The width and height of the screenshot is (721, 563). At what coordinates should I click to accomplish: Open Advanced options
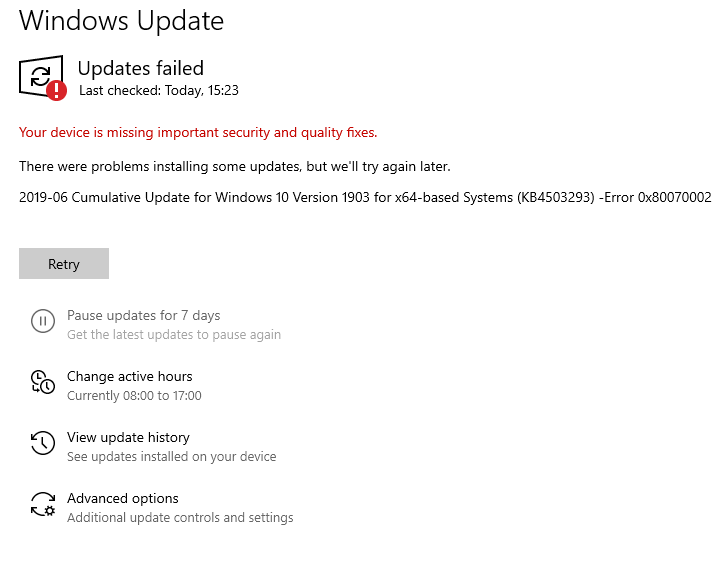(x=123, y=498)
